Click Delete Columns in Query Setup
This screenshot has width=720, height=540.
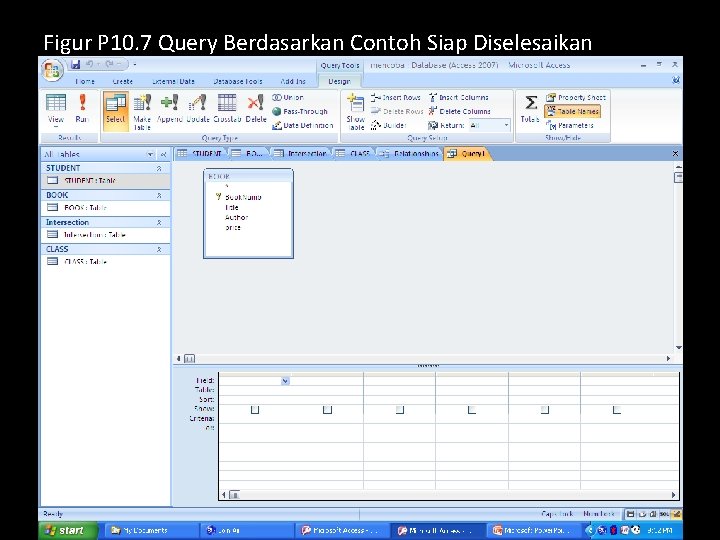pos(460,111)
